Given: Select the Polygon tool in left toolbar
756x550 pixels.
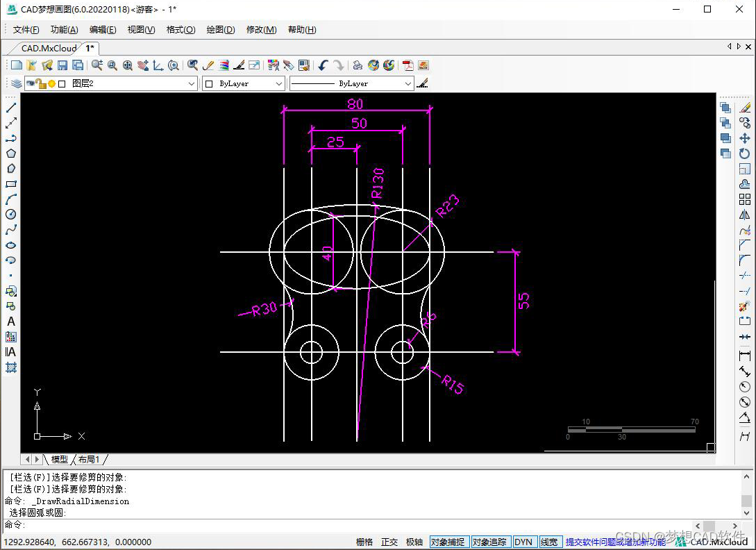Looking at the screenshot, I should tap(11, 153).
